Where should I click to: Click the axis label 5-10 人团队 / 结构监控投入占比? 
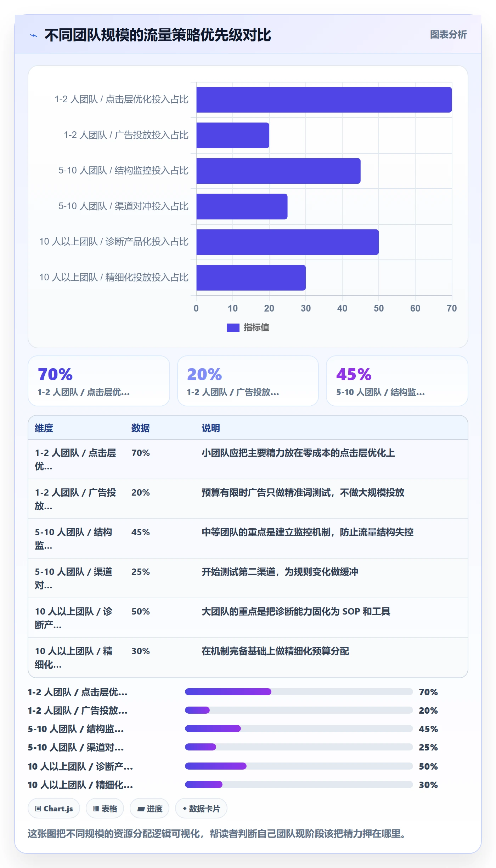coord(123,171)
